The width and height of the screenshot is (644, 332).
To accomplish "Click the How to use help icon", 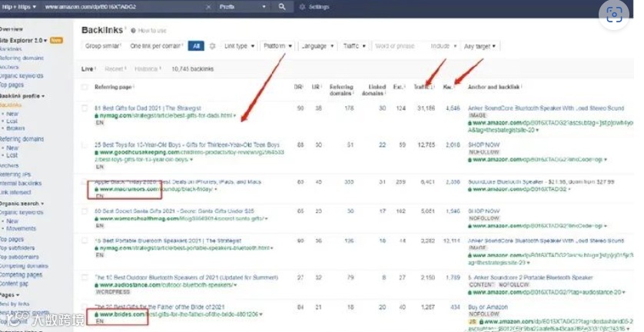I will coord(133,31).
